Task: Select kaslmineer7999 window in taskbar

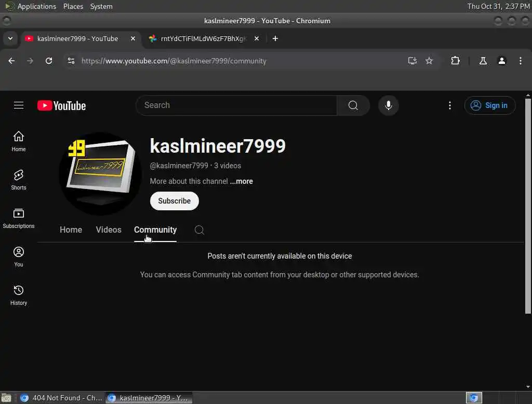Action: (x=149, y=398)
